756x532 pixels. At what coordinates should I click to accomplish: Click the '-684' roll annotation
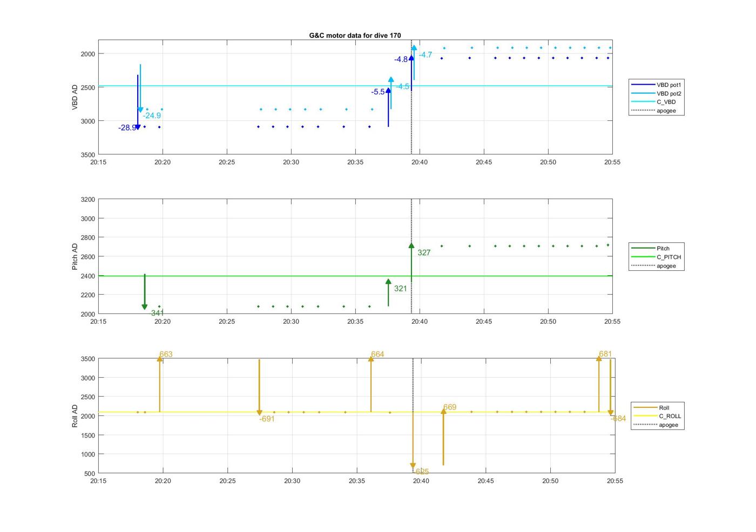click(x=619, y=419)
